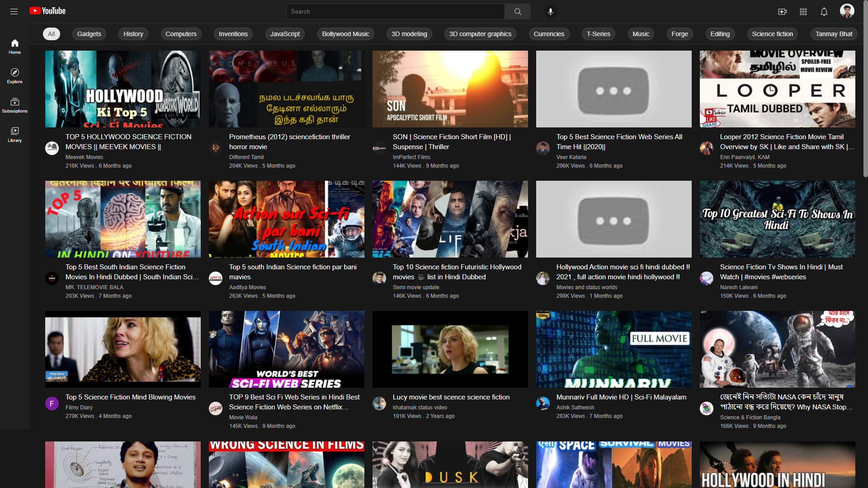Open the notifications bell
The image size is (868, 488).
click(x=824, y=12)
